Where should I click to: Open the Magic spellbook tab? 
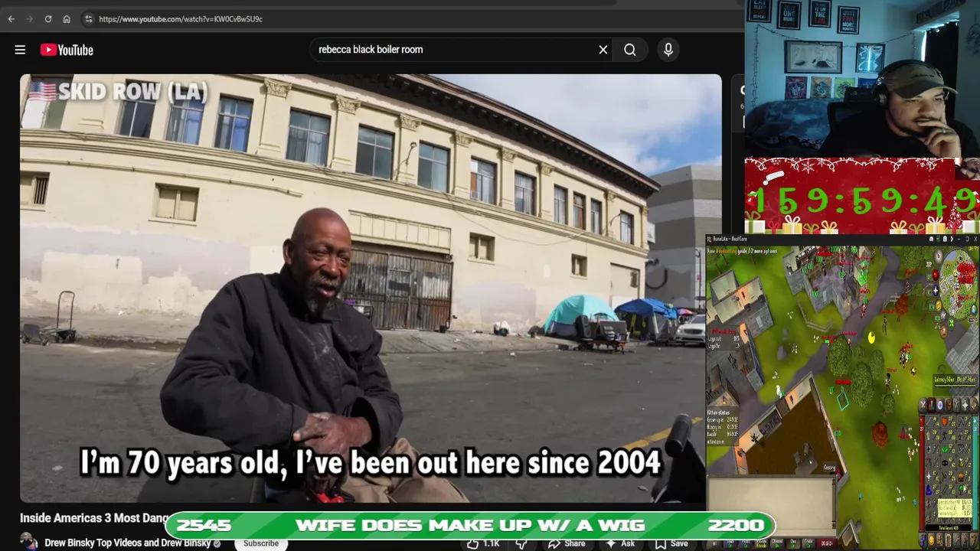[973, 404]
